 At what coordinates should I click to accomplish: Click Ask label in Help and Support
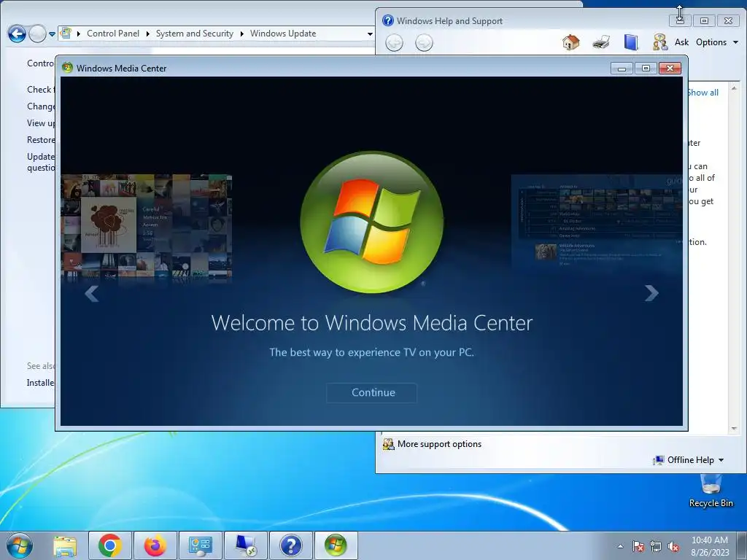[681, 42]
